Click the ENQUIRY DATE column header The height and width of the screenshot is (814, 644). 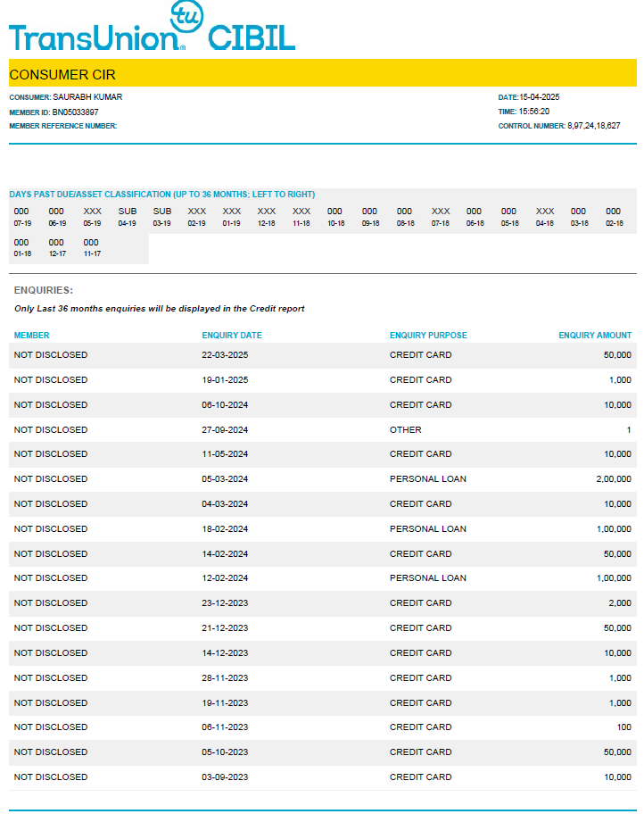pyautogui.click(x=232, y=336)
